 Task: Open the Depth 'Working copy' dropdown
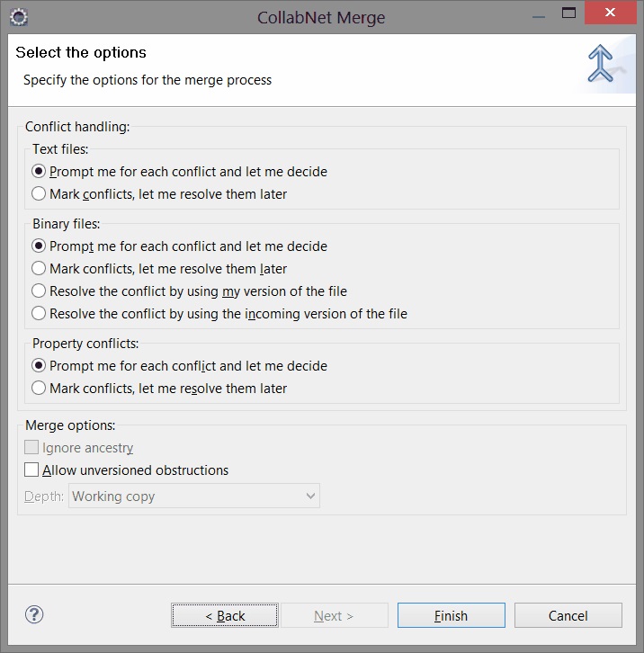(x=194, y=496)
